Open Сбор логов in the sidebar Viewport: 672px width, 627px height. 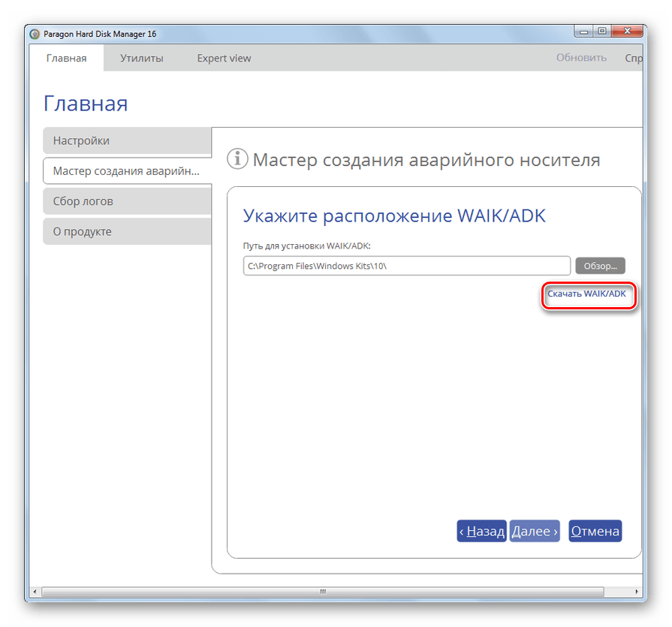point(126,201)
